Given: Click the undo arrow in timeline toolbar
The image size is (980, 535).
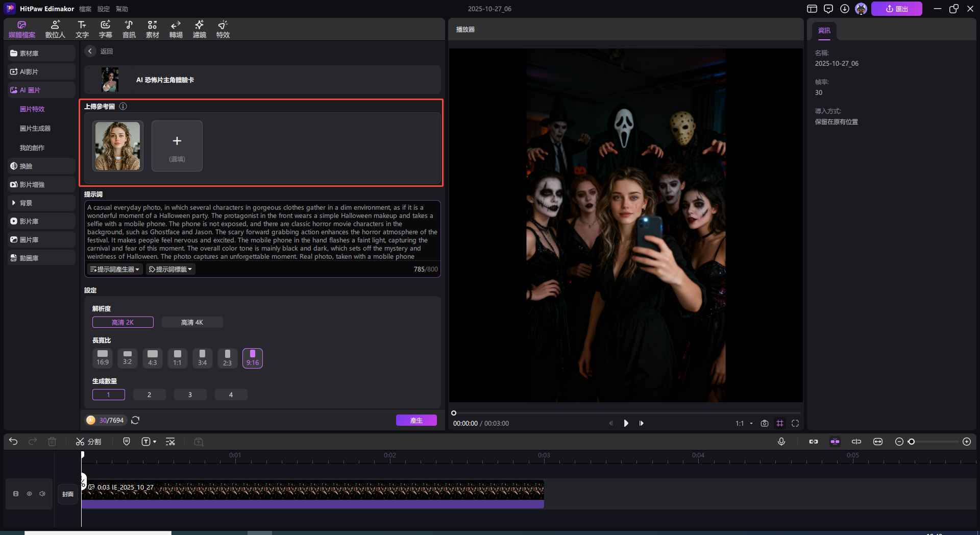Looking at the screenshot, I should 13,442.
